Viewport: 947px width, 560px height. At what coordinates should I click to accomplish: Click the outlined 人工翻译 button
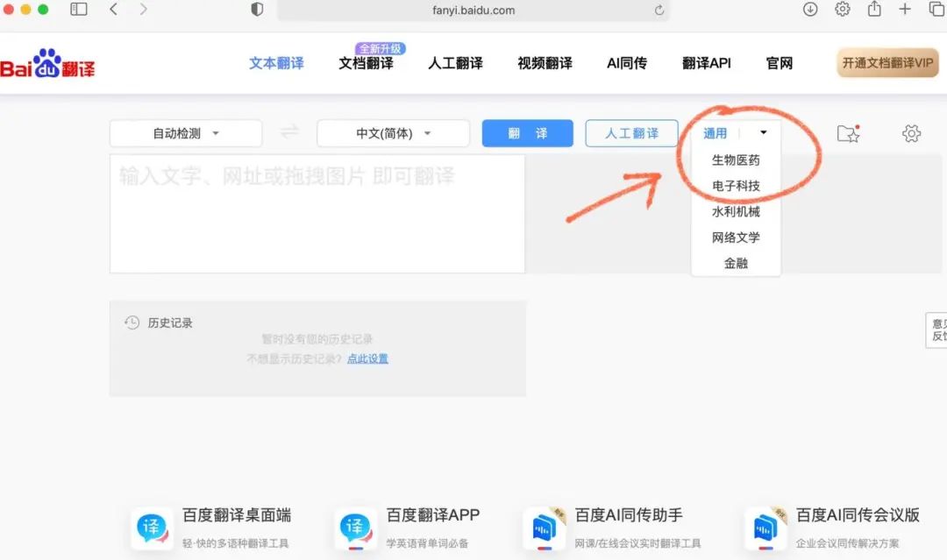(x=631, y=133)
